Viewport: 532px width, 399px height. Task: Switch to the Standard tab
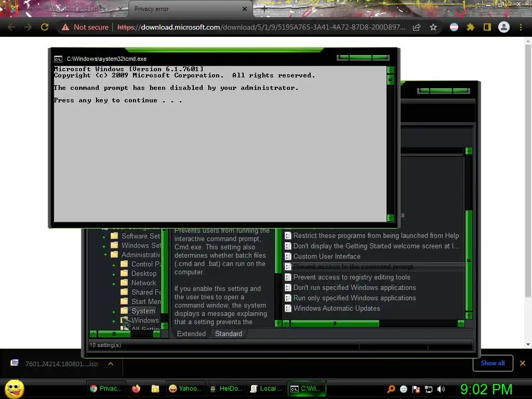[229, 334]
